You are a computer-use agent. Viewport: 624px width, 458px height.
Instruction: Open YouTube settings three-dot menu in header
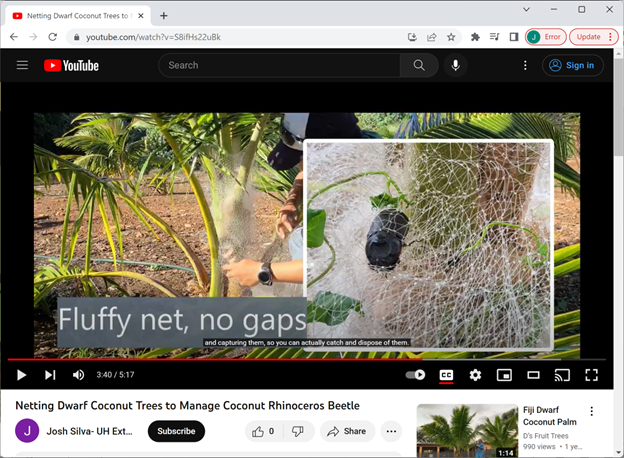point(525,65)
